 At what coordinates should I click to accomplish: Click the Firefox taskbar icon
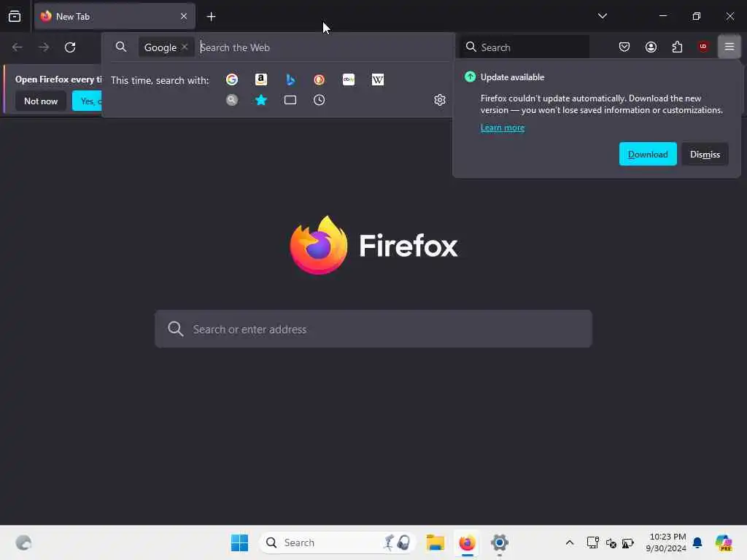(468, 542)
